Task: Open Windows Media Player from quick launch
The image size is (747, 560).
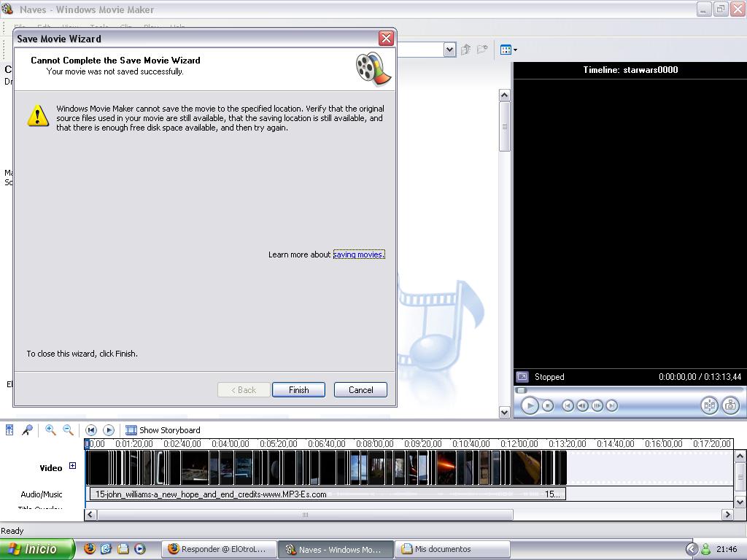Action: pos(139,548)
